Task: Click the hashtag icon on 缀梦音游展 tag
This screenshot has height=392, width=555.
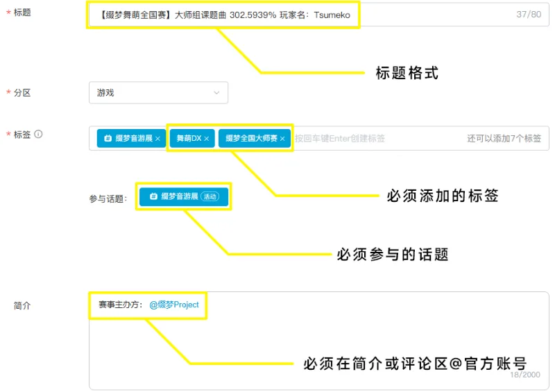Action: tap(108, 138)
